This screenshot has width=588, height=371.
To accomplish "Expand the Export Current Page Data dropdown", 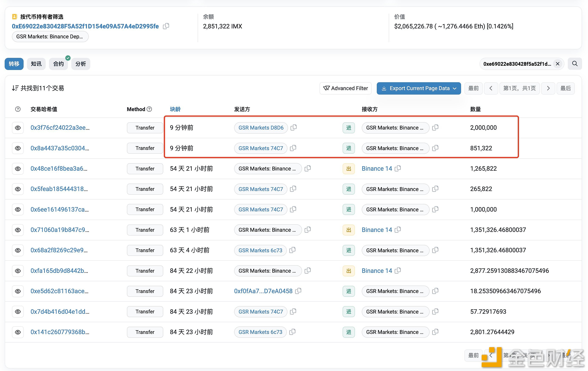I will coord(419,88).
